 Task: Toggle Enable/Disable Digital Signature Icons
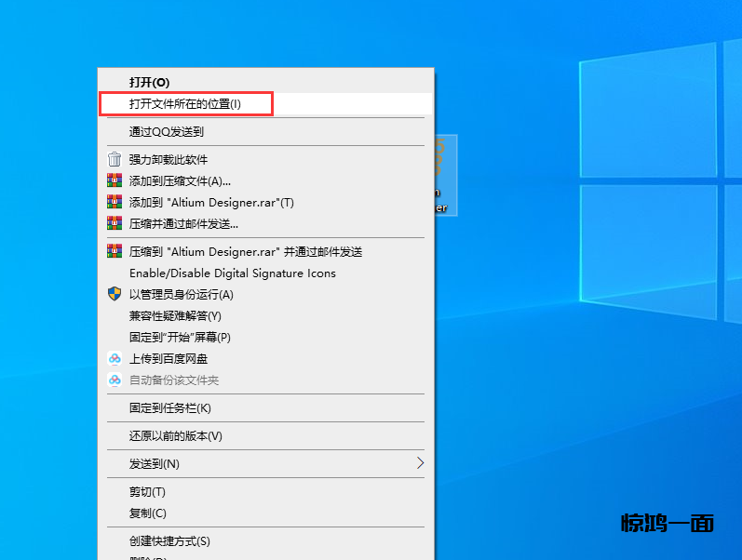point(232,273)
